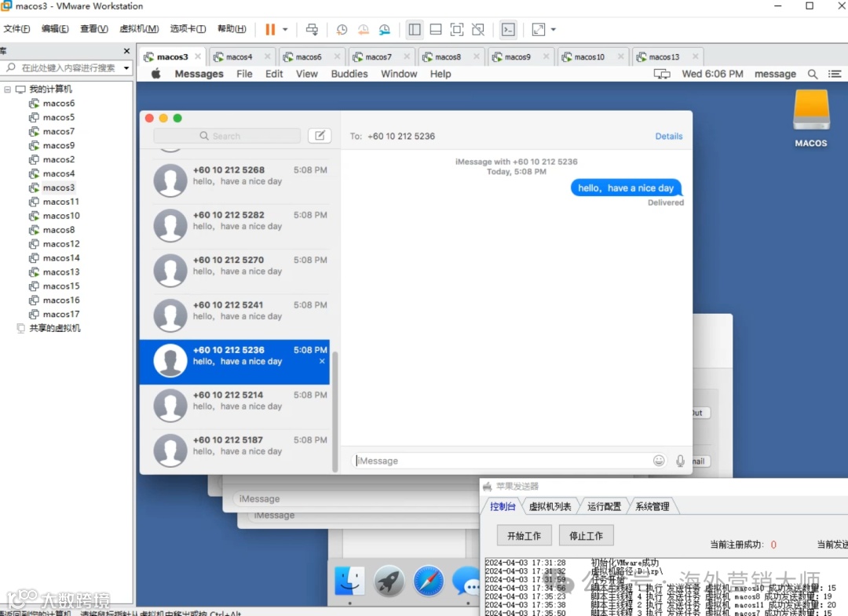Select macos17 in the library tree

61,314
